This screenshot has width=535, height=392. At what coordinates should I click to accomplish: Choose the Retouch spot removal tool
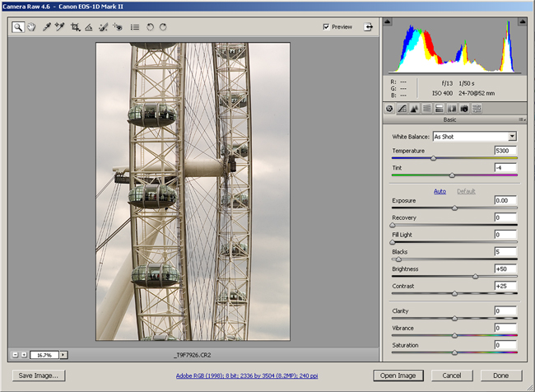tap(103, 27)
